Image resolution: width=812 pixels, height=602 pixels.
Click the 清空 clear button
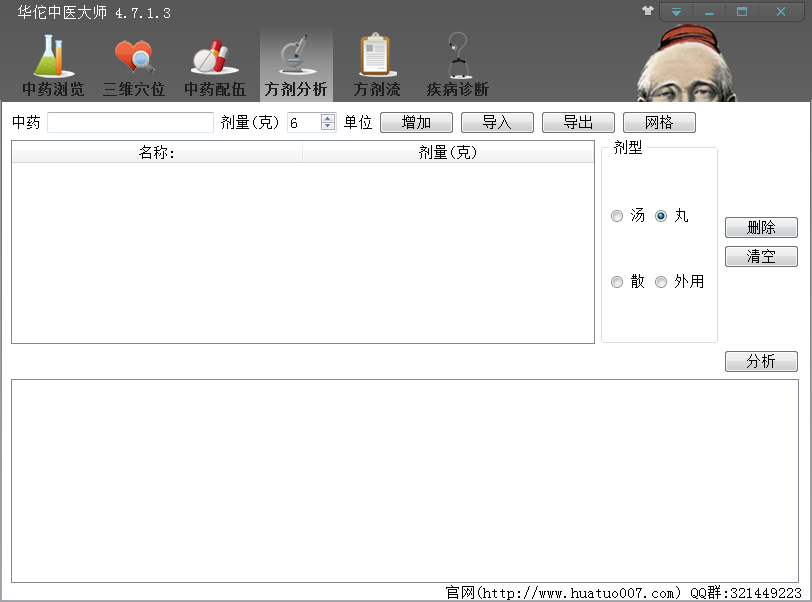(x=761, y=256)
